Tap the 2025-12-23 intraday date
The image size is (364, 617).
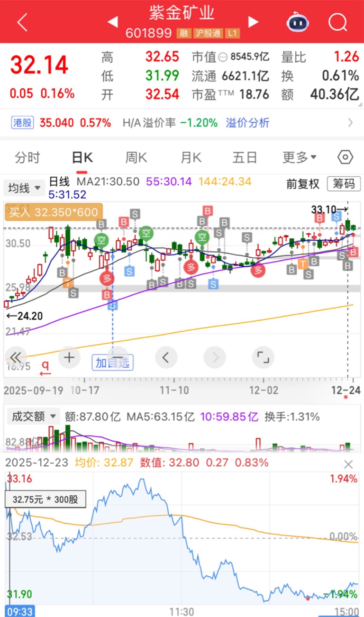37,463
